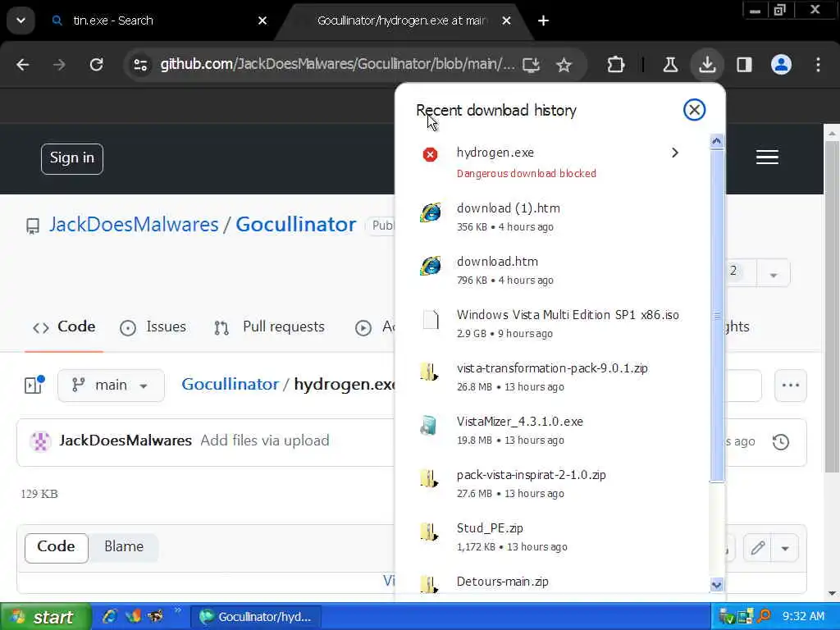
Task: Open the main branch dropdown
Action: click(111, 386)
